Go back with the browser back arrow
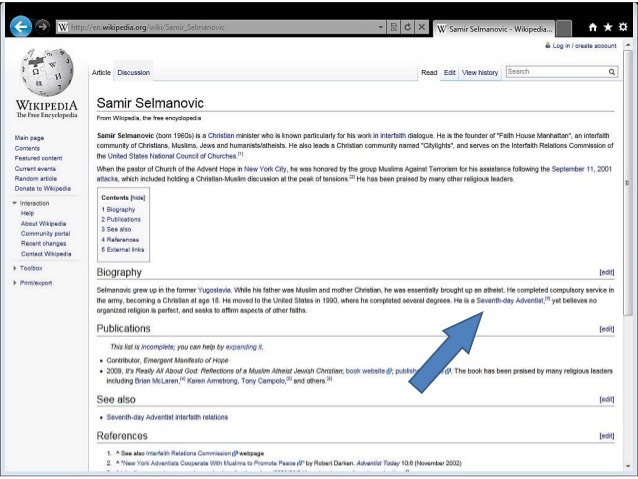This screenshot has width=638, height=479. point(21,27)
